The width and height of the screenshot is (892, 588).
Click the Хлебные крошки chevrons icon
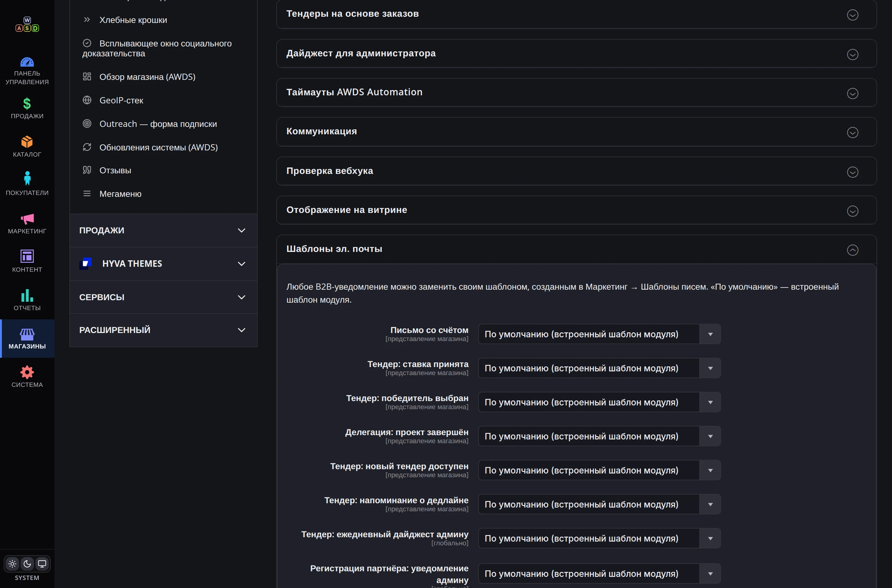coord(87,19)
